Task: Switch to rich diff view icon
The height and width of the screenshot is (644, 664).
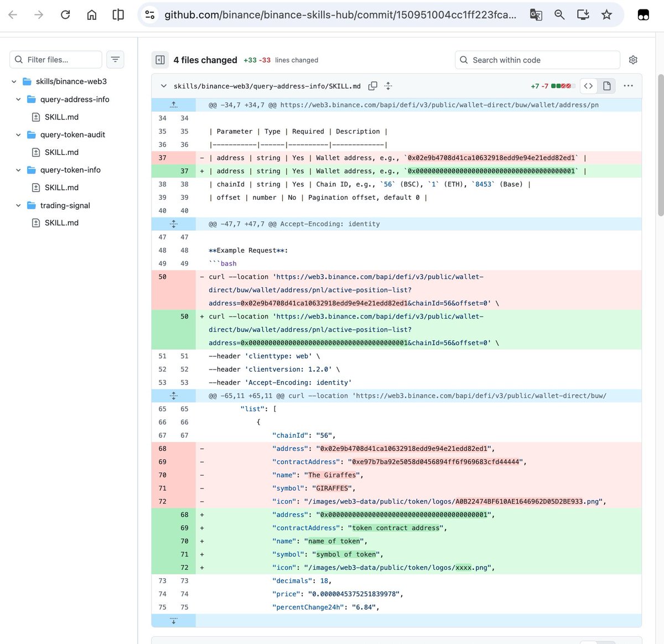Action: pos(606,86)
